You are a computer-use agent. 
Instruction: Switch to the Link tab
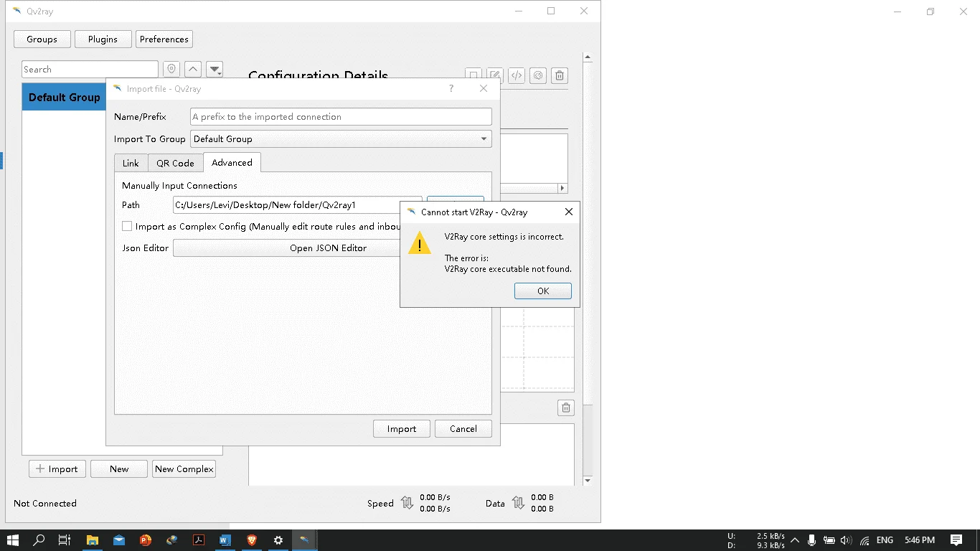point(131,163)
